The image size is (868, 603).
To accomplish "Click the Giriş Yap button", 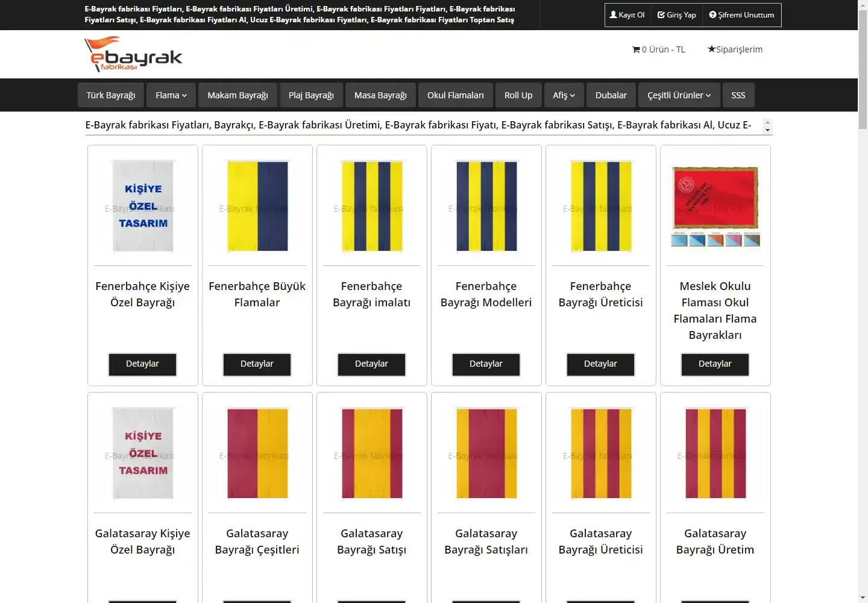I will tap(677, 15).
